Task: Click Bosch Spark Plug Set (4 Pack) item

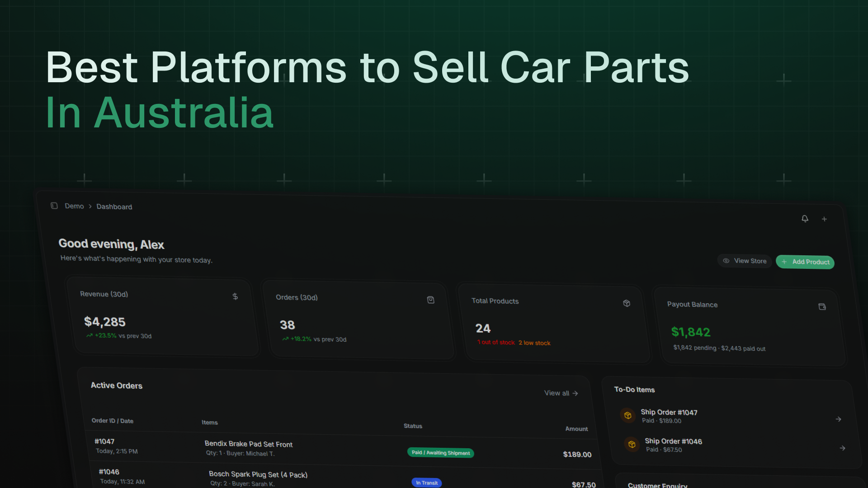Action: (x=258, y=474)
